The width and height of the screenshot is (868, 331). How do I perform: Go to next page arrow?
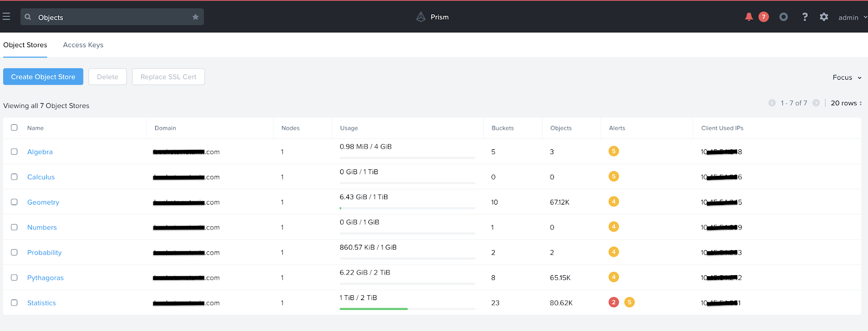point(816,103)
